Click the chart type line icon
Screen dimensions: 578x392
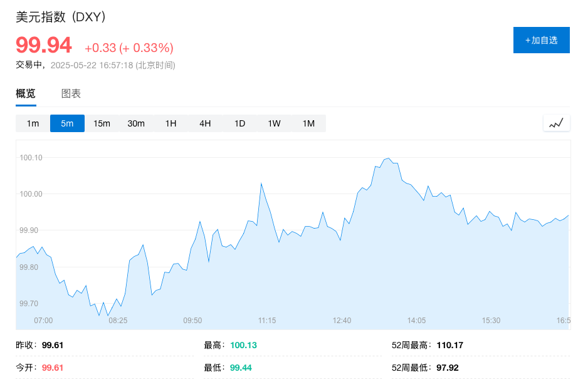(556, 123)
